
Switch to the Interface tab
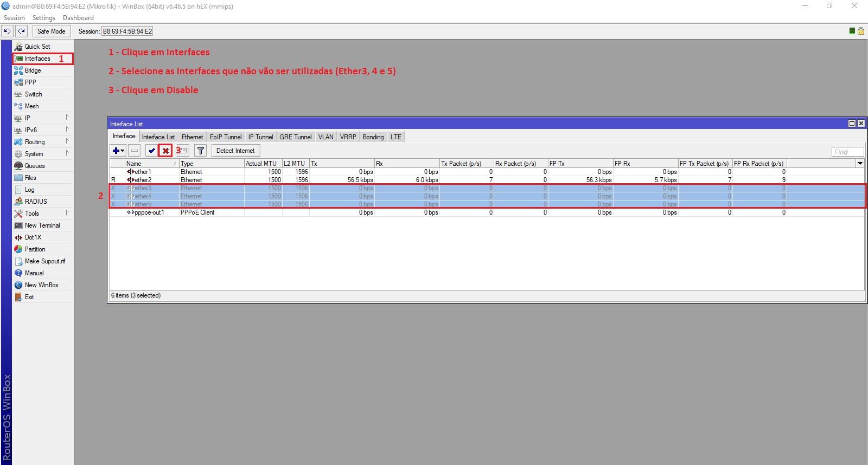point(124,137)
